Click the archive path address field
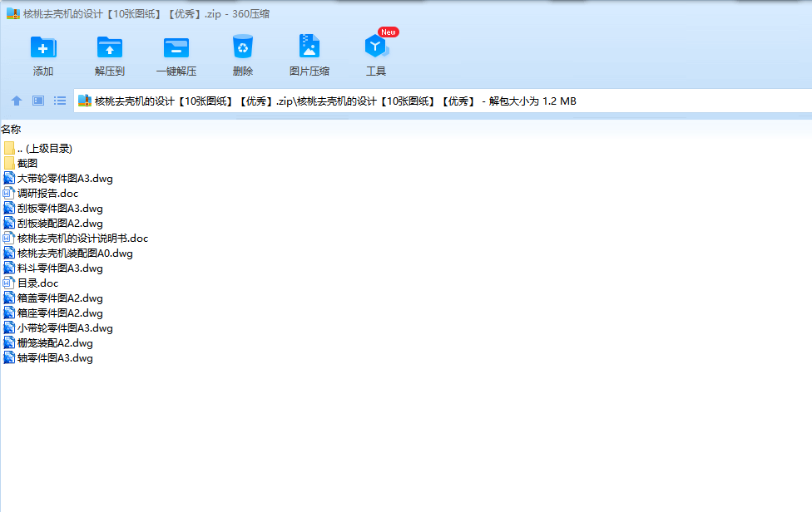812x512 pixels. coord(443,101)
